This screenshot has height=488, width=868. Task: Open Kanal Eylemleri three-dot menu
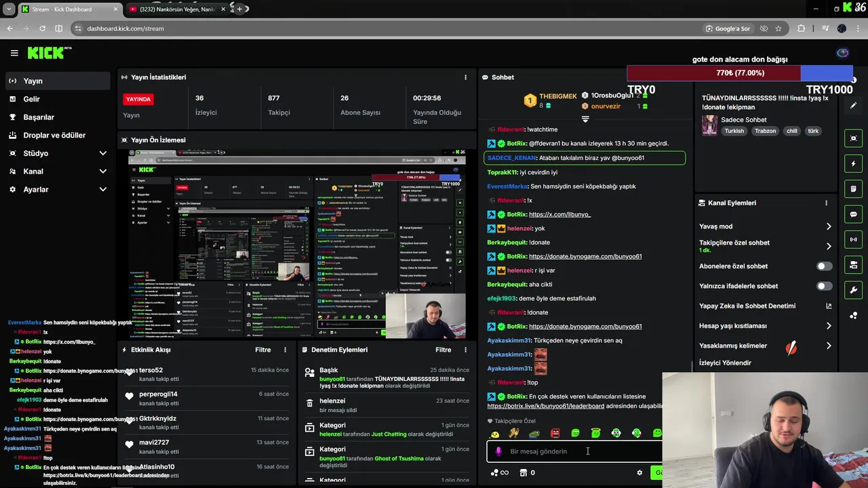pos(826,203)
